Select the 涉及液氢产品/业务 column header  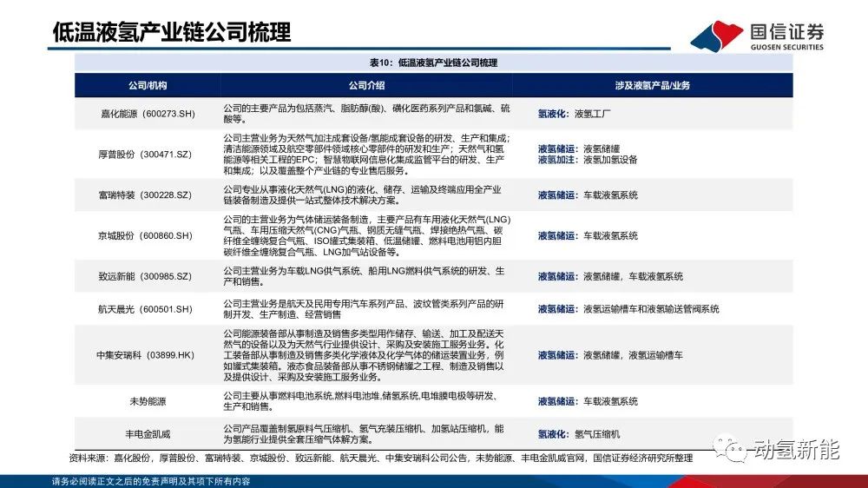(x=652, y=85)
